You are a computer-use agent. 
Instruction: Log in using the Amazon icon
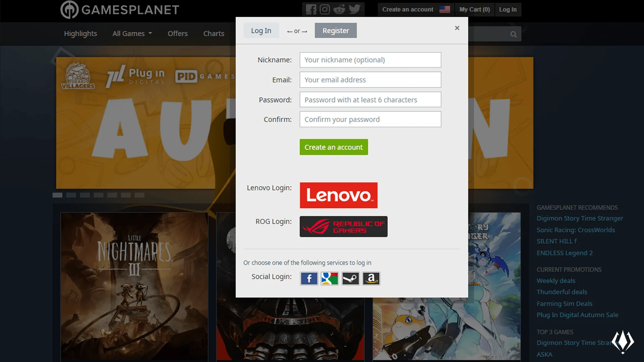[x=371, y=278]
